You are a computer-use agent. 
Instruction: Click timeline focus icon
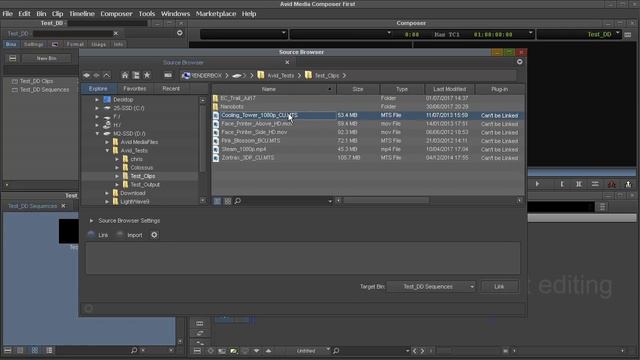[210, 351]
